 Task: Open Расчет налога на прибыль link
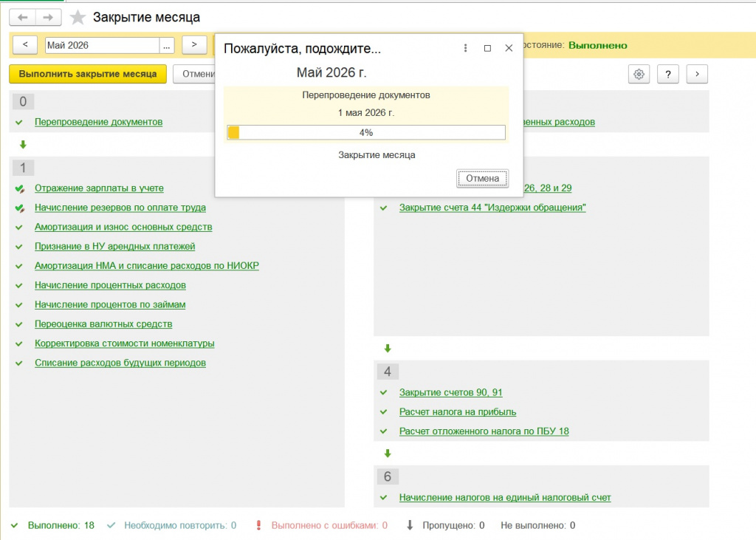pos(458,411)
